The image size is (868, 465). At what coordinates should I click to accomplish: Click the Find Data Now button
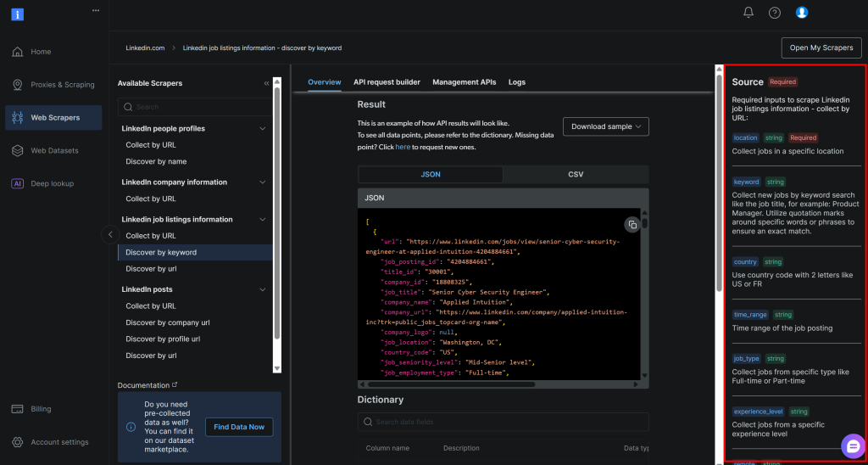[239, 427]
